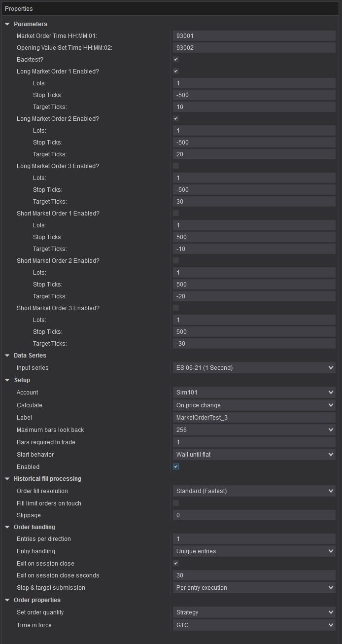The image size is (342, 644).
Task: Enable Short Market Order 1 checkbox
Action: pos(176,214)
